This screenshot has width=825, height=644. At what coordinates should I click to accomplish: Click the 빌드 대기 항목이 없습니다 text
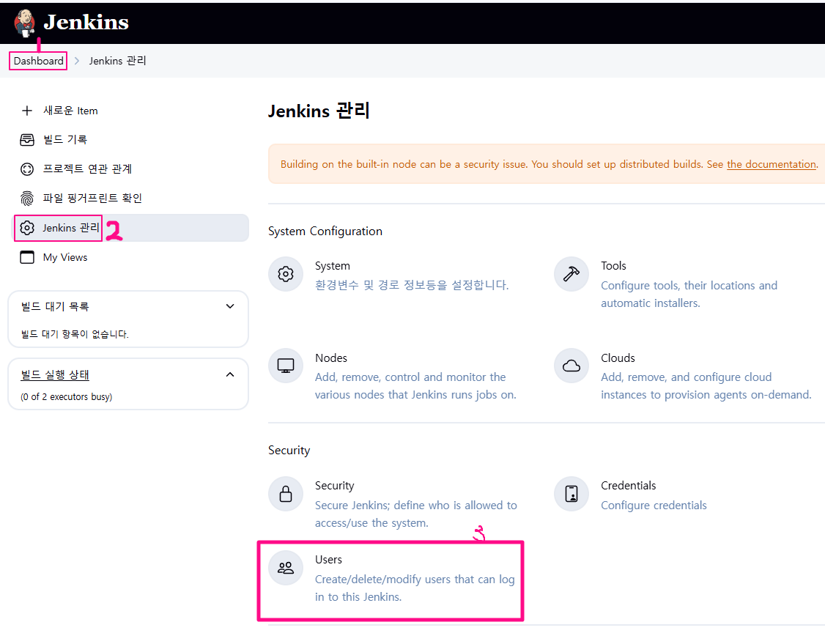(75, 334)
